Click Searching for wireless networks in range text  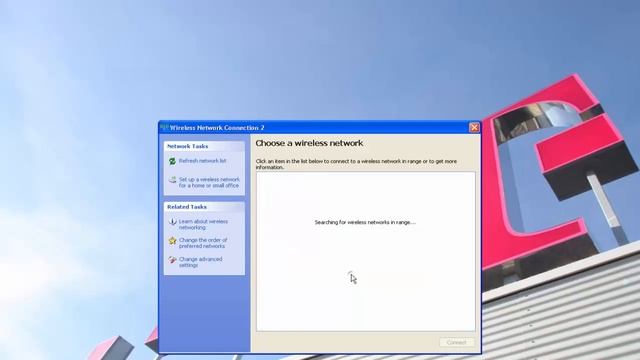[365, 222]
